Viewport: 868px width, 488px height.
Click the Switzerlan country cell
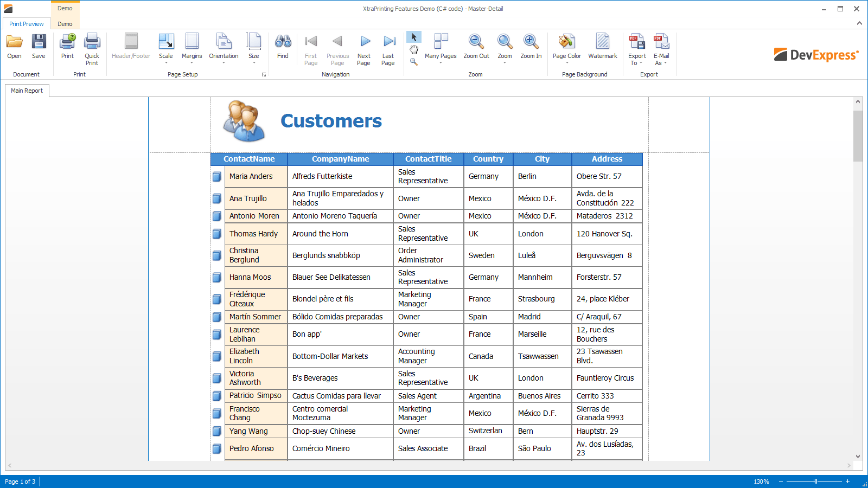tap(488, 431)
